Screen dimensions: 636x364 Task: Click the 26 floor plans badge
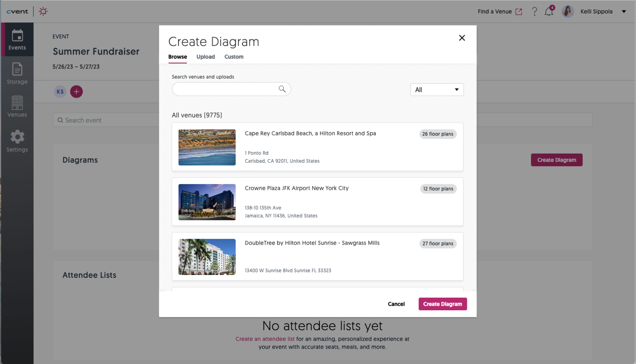tap(438, 134)
